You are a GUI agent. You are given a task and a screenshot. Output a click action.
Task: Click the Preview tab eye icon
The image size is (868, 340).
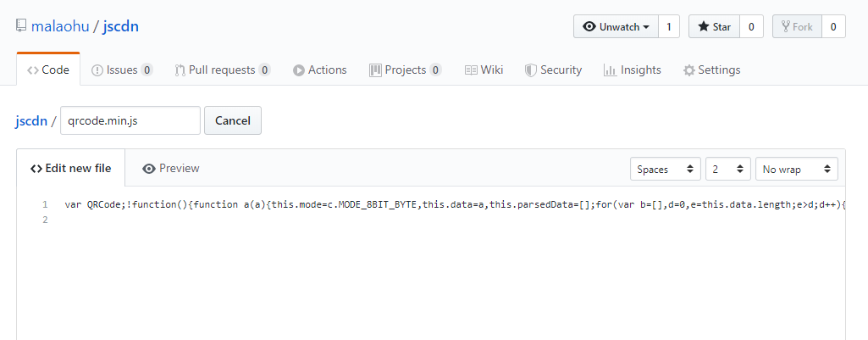[149, 169]
